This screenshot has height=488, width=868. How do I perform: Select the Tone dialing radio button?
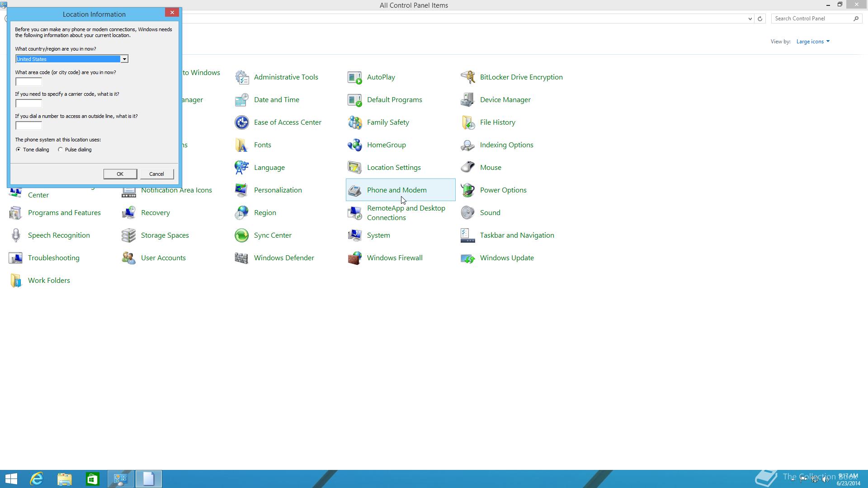pyautogui.click(x=18, y=150)
